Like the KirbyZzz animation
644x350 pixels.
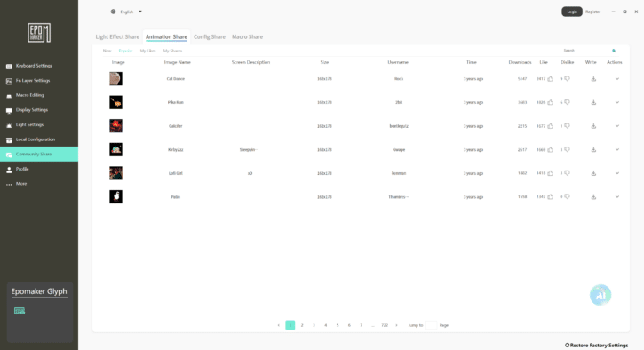(550, 149)
